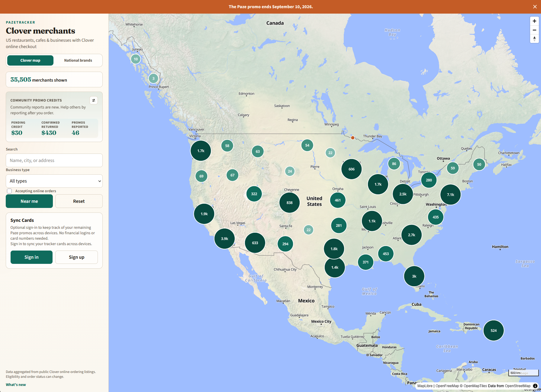The height and width of the screenshot is (392, 541).
Task: Click the 606 cluster in Minnesota area
Action: (351, 169)
